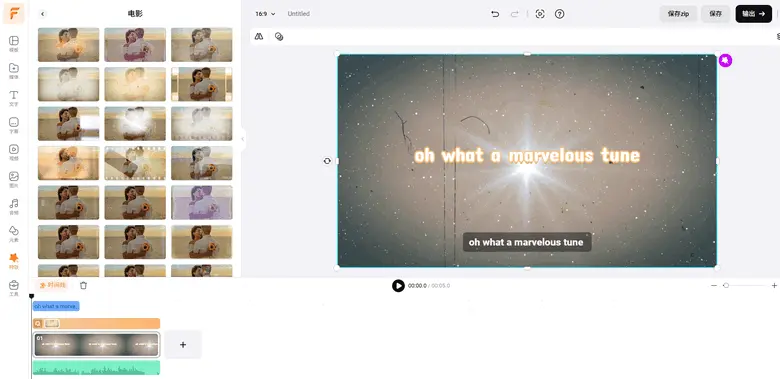Open the 音频 audio panel
780x379 pixels.
pyautogui.click(x=13, y=207)
